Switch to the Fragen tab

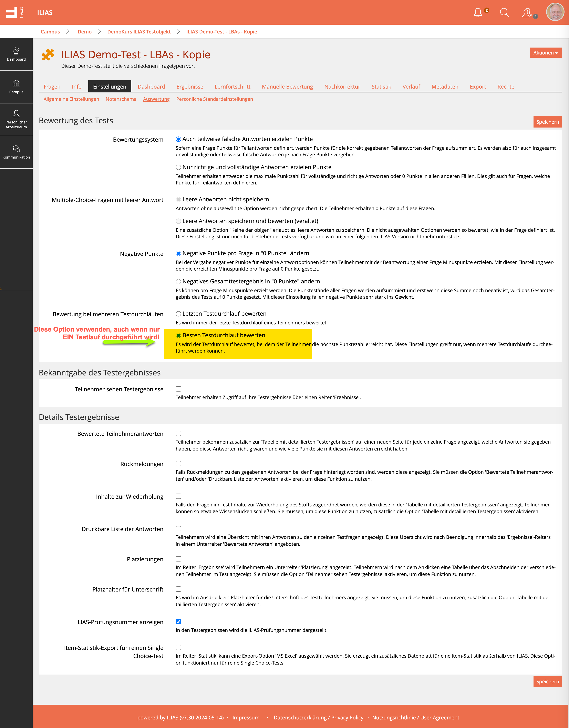tap(52, 86)
